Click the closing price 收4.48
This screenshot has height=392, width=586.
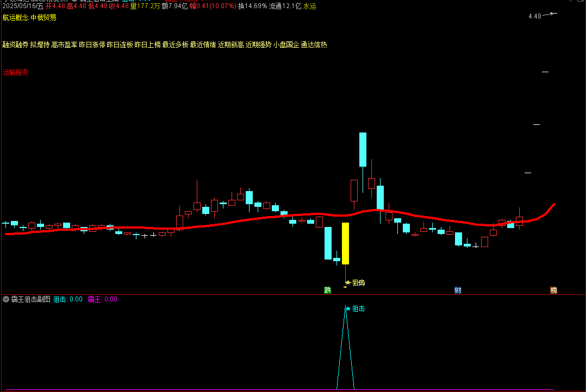pyautogui.click(x=119, y=6)
